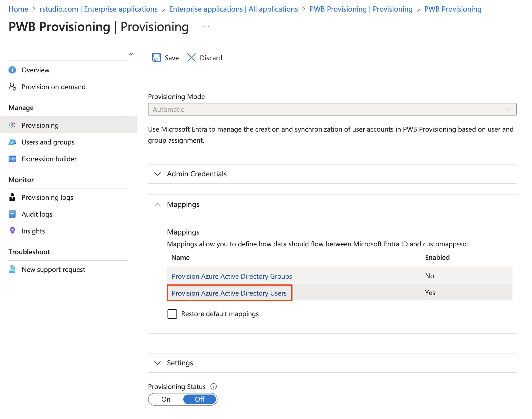Click the Provisioning Status info icon
This screenshot has width=532, height=419.
point(214,386)
